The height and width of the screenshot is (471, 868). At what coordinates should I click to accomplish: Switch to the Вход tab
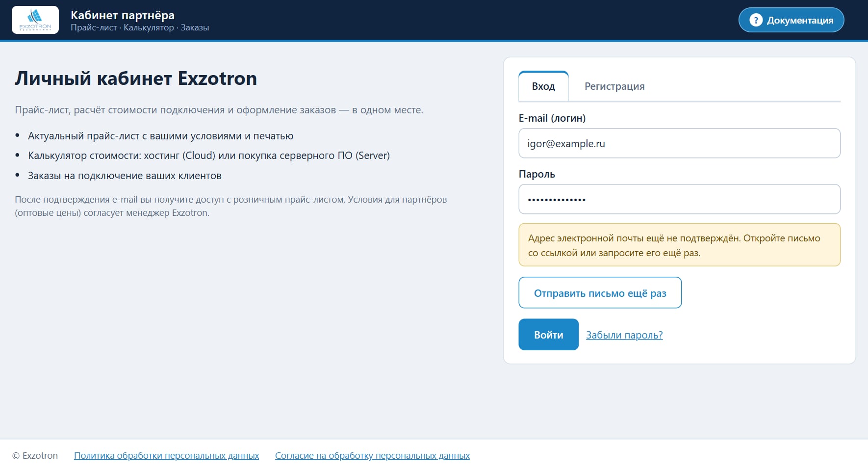[543, 86]
